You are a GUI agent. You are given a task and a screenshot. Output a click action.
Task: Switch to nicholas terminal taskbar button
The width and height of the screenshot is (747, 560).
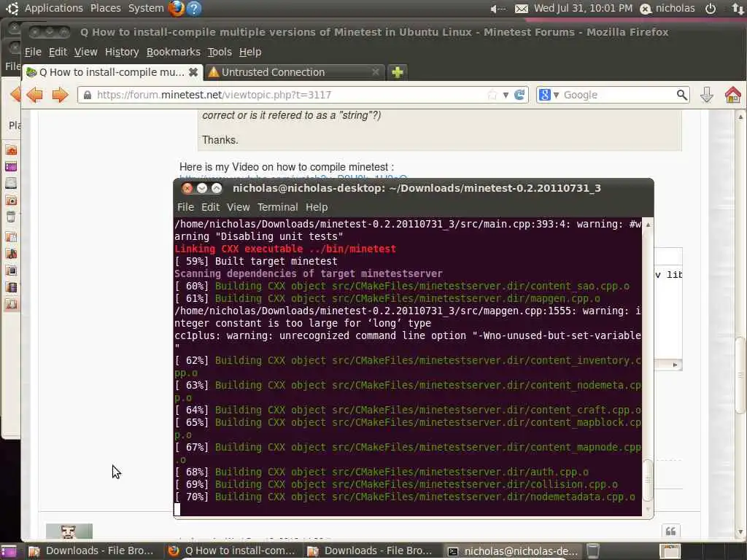(512, 551)
